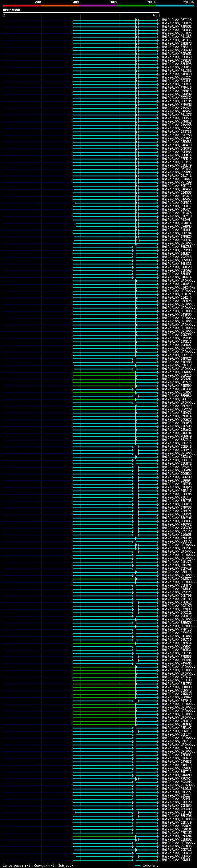This screenshot has height=868, width=197.
Task: Select the UniRef100_Q8JFP1 label
Action: (177, 294)
